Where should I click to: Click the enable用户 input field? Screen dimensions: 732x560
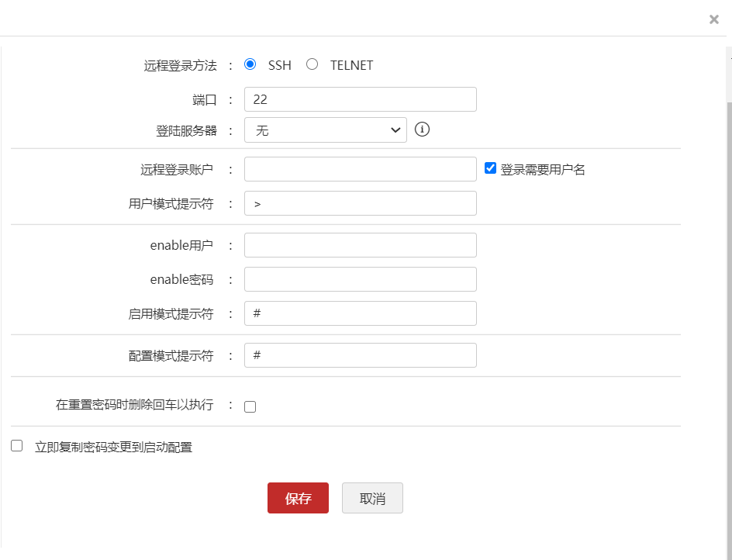360,245
